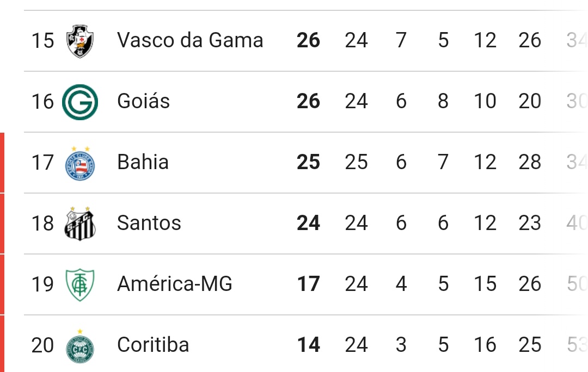Select the Bahia team name

click(x=143, y=162)
